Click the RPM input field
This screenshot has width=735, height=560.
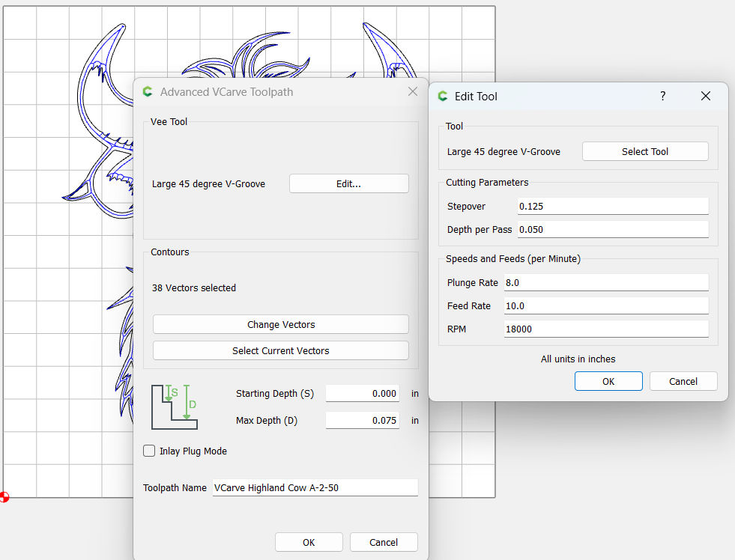click(x=606, y=329)
